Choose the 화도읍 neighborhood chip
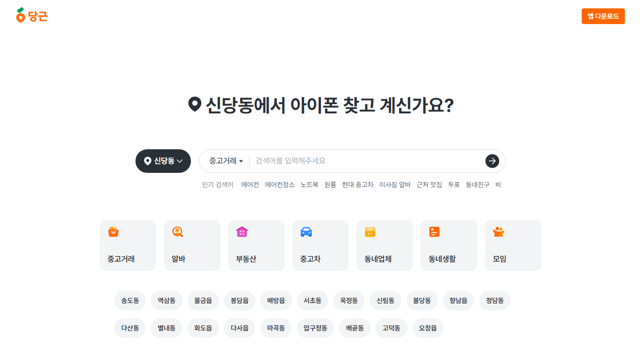The image size is (644, 358). coord(203,328)
